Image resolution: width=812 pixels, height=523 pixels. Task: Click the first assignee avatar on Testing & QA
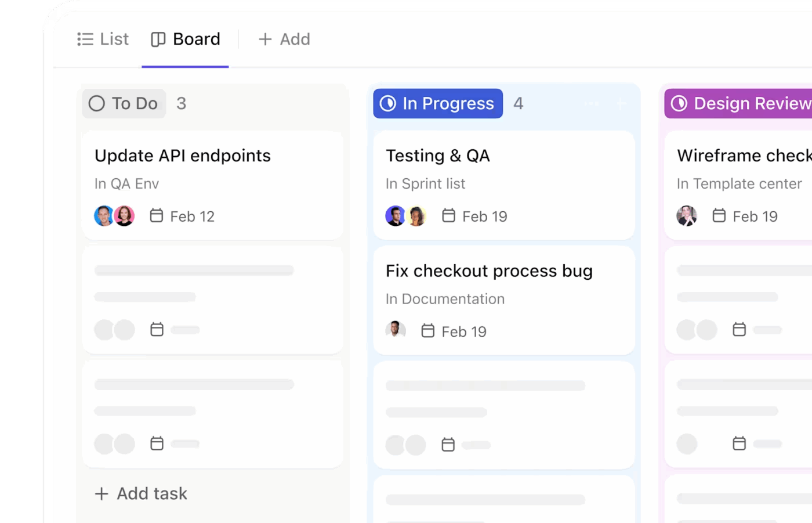tap(395, 215)
